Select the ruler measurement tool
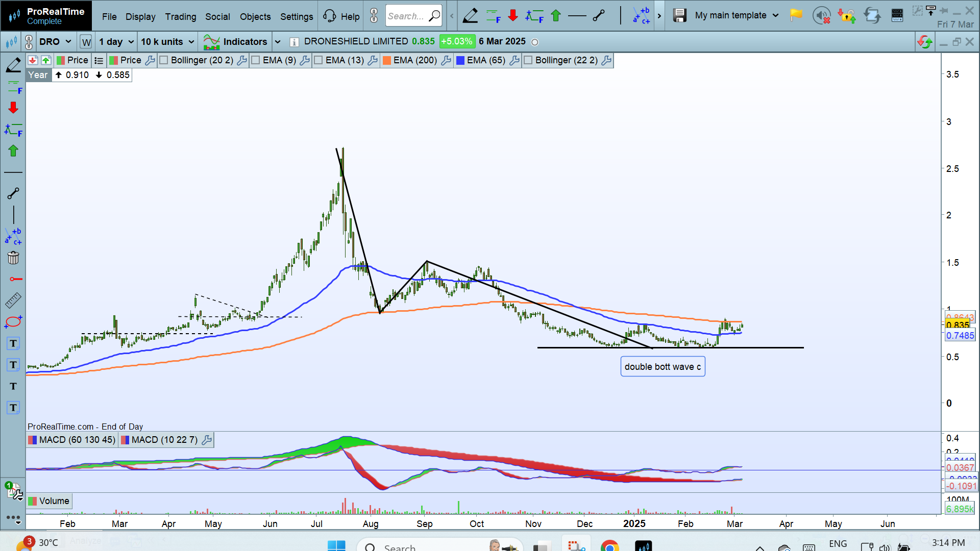The image size is (980, 551). [13, 300]
